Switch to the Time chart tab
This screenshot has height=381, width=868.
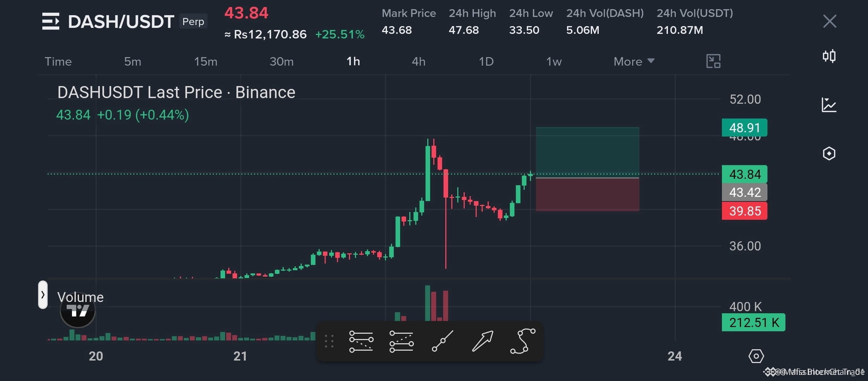[x=58, y=62]
